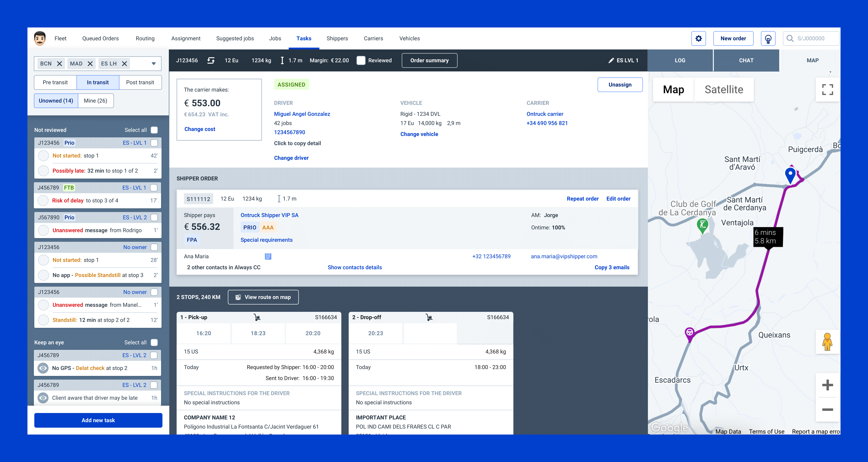Mark Standstill 12 min task circle

(x=43, y=320)
